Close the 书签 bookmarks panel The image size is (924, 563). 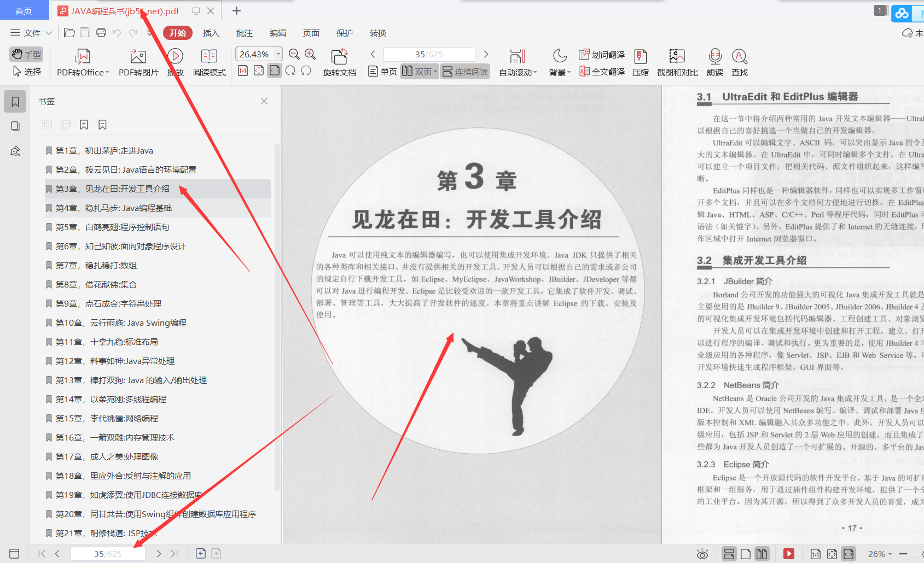(264, 101)
